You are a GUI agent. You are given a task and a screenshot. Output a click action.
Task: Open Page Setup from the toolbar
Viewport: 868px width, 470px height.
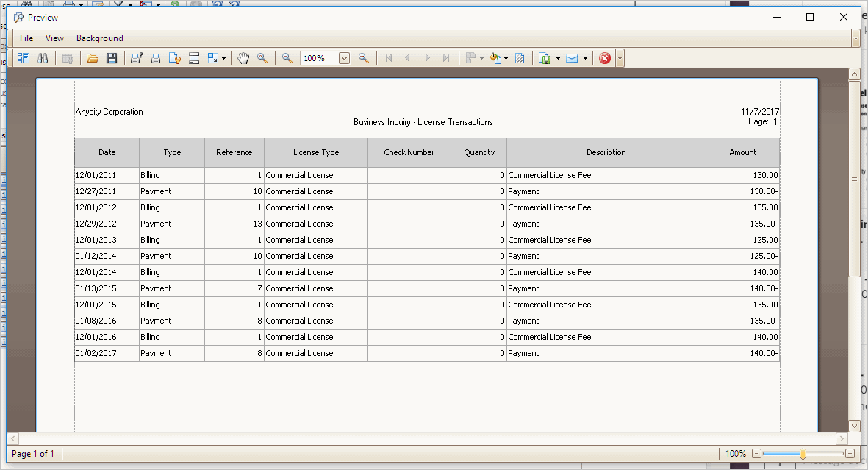pyautogui.click(x=175, y=58)
